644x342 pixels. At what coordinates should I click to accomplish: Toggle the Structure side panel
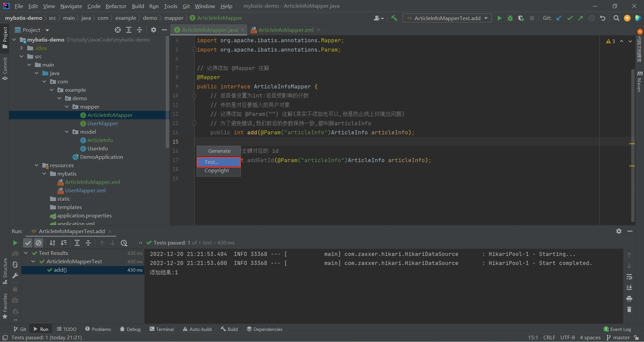5,271
